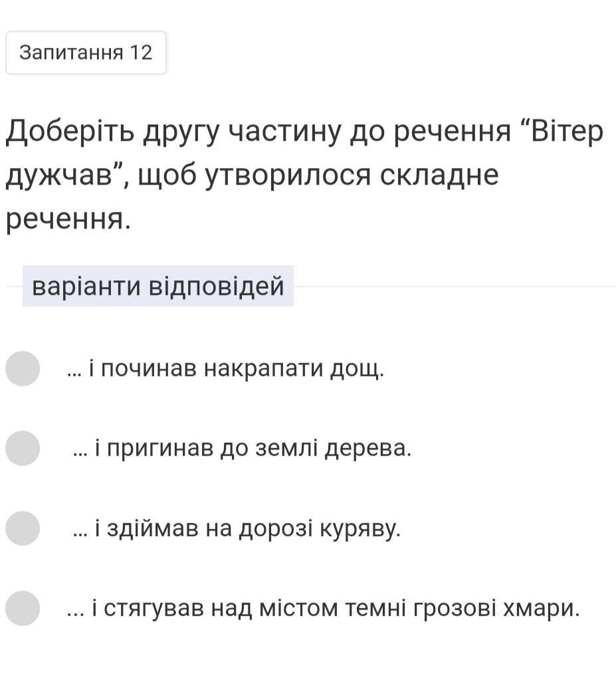
Task: Click the last question word "речення."
Action: [x=68, y=219]
